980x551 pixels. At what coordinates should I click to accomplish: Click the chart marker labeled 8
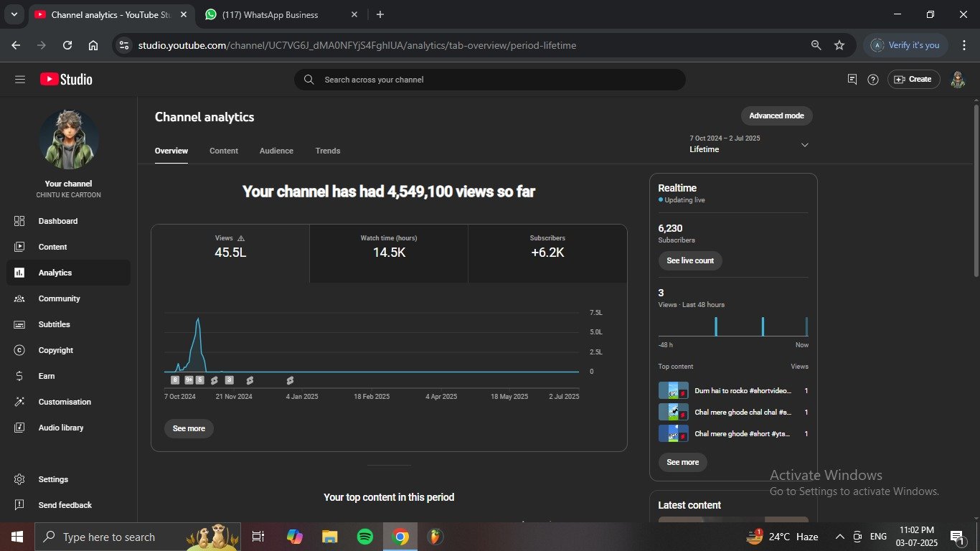pos(175,380)
